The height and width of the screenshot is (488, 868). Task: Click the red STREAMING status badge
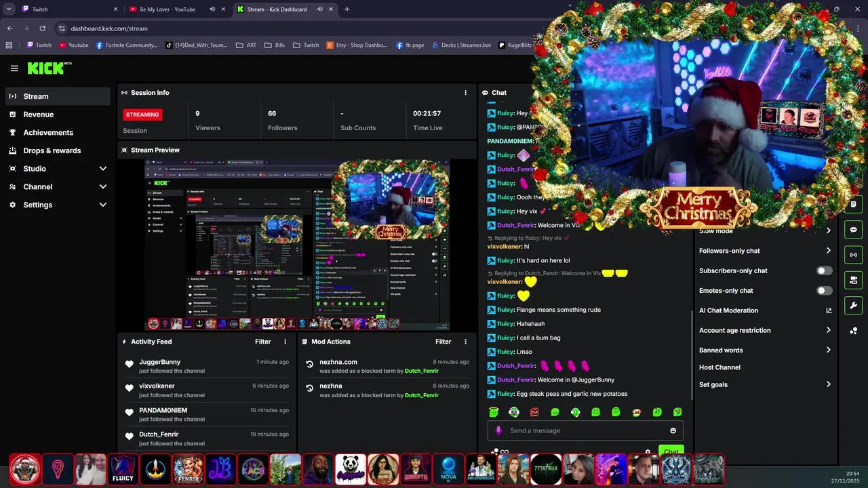(x=142, y=115)
